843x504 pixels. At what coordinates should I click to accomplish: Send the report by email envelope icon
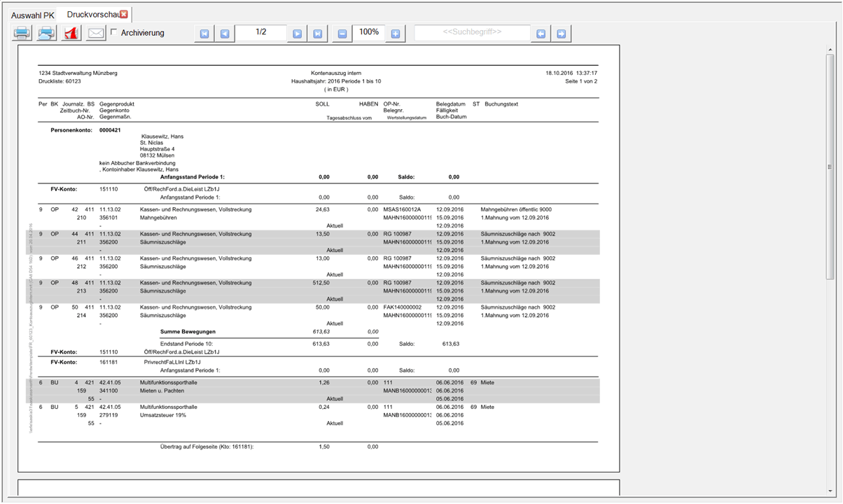coord(96,33)
